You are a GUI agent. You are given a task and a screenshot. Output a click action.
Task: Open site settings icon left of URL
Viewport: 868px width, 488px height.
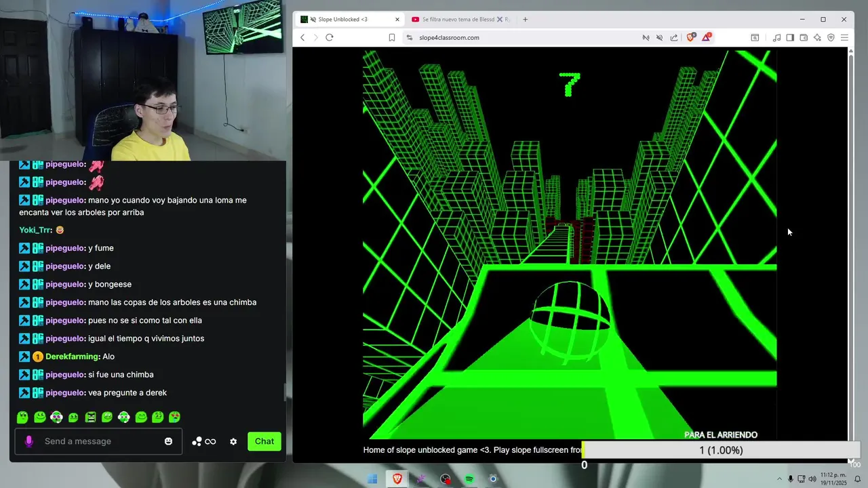(409, 37)
